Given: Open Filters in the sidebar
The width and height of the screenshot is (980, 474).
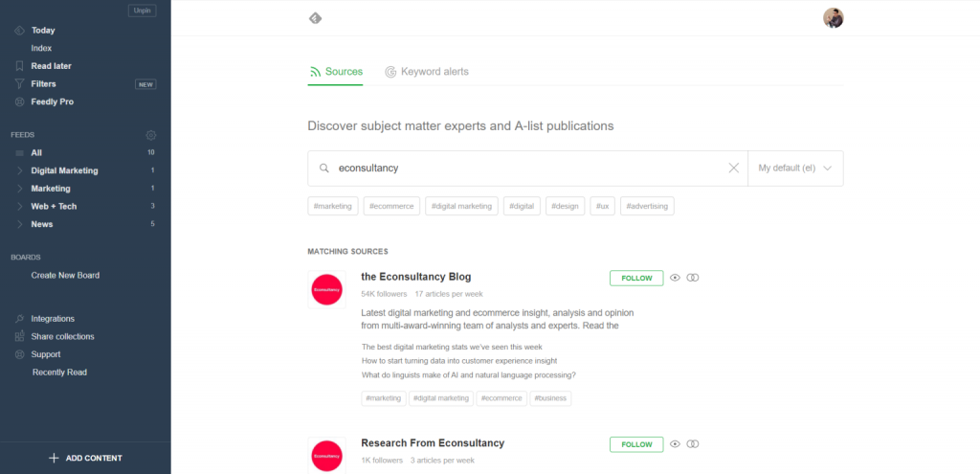Looking at the screenshot, I should [43, 84].
